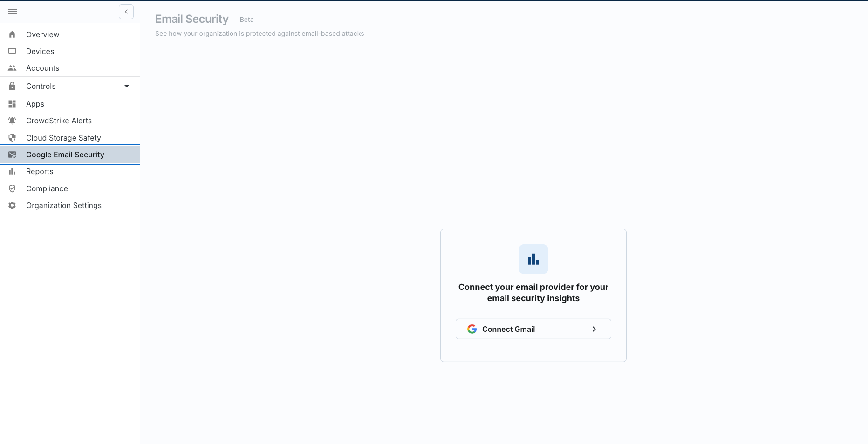Click the Overview home icon
Screen dimensions: 868x444
point(12,34)
